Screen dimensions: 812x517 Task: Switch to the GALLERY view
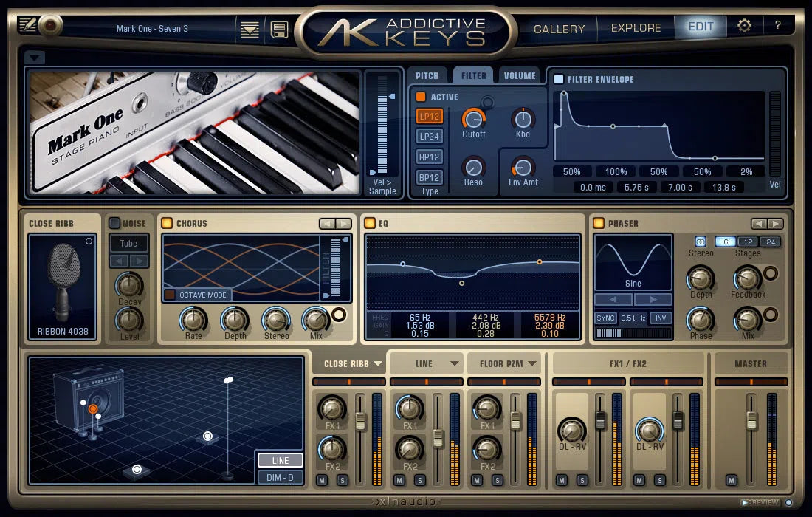pos(559,27)
